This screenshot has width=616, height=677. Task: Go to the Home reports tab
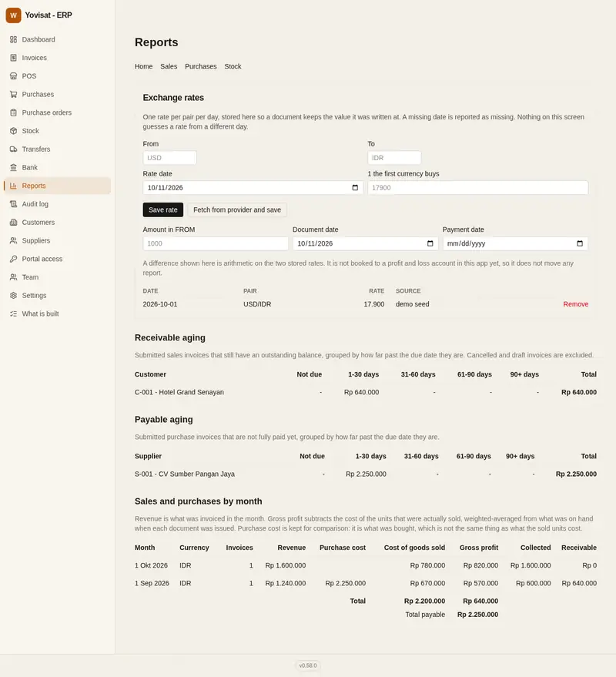pos(143,66)
